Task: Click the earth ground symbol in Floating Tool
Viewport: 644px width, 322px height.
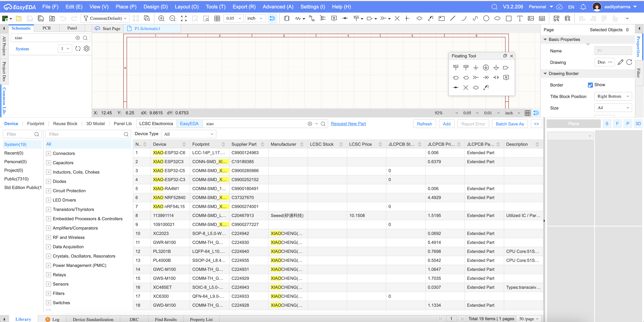Action: [x=486, y=67]
